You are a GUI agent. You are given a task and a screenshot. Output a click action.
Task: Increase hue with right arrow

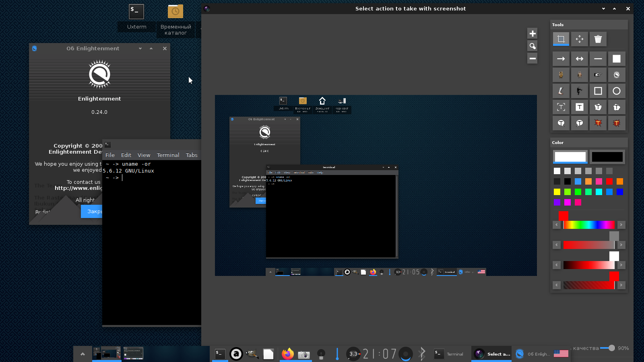click(621, 225)
